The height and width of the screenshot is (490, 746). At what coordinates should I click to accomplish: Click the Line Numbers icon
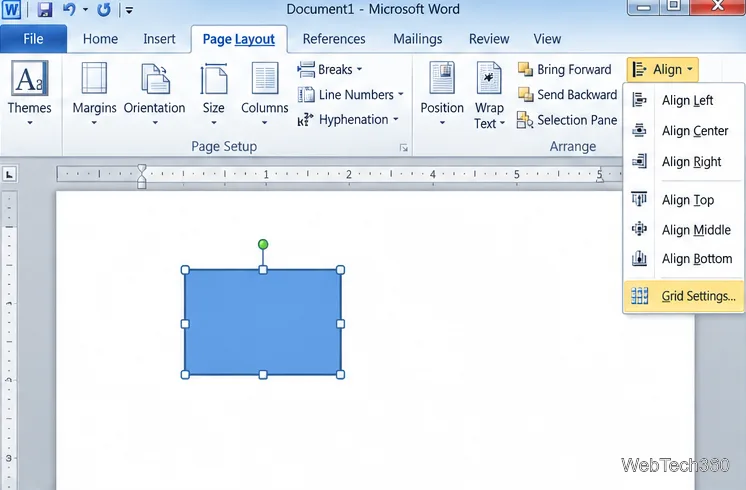pyautogui.click(x=305, y=95)
